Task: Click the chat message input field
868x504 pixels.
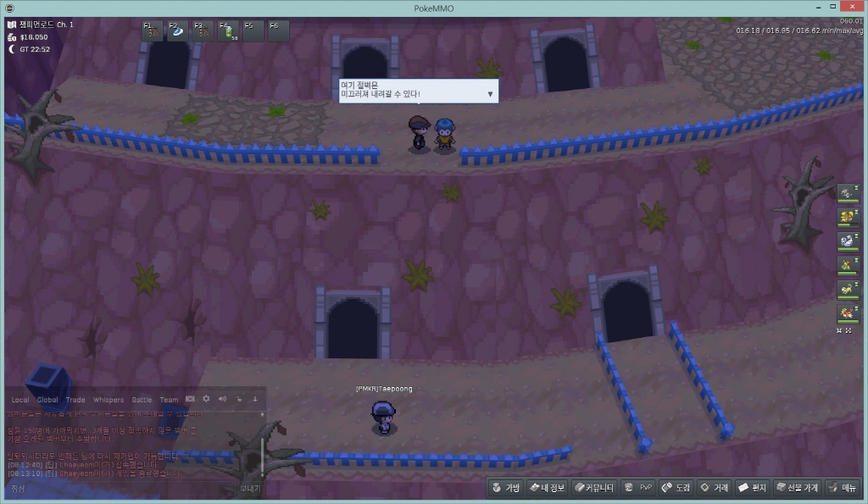Action: tap(119, 488)
